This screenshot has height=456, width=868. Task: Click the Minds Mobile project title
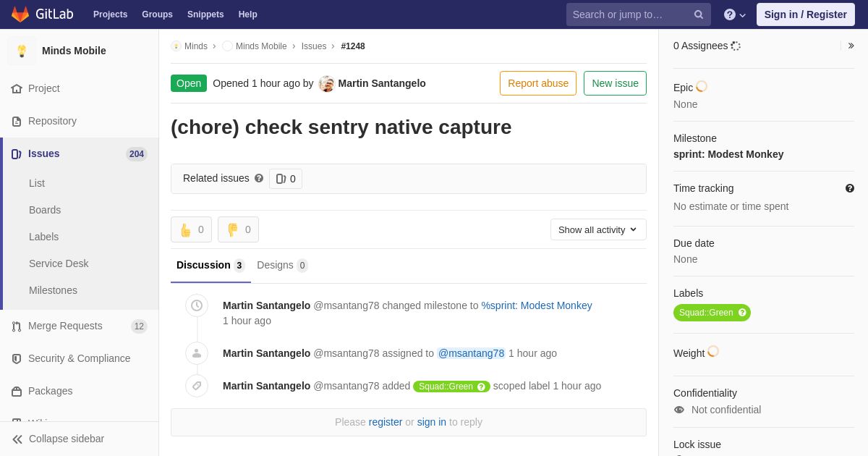[74, 51]
